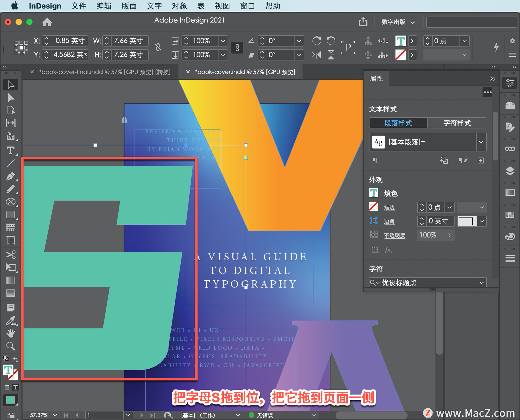Switch to formatting affects text mode
520x420 pixels.
pyautogui.click(x=15, y=387)
